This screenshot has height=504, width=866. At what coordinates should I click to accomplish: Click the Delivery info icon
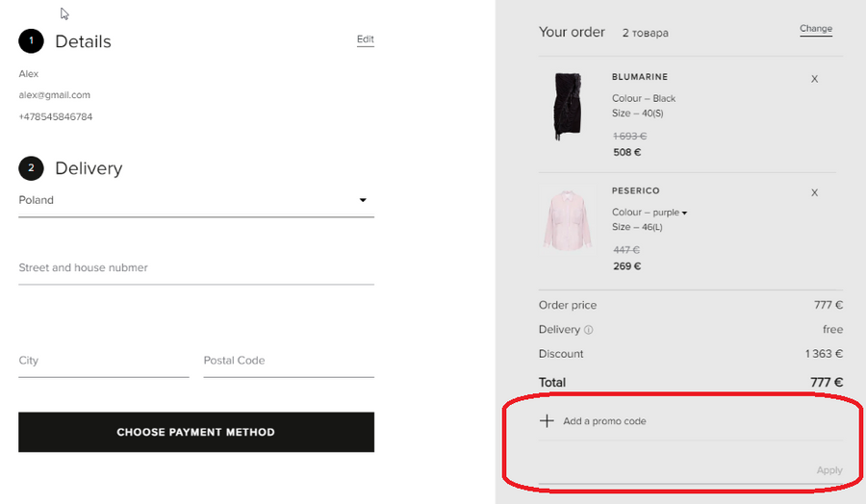click(x=589, y=330)
